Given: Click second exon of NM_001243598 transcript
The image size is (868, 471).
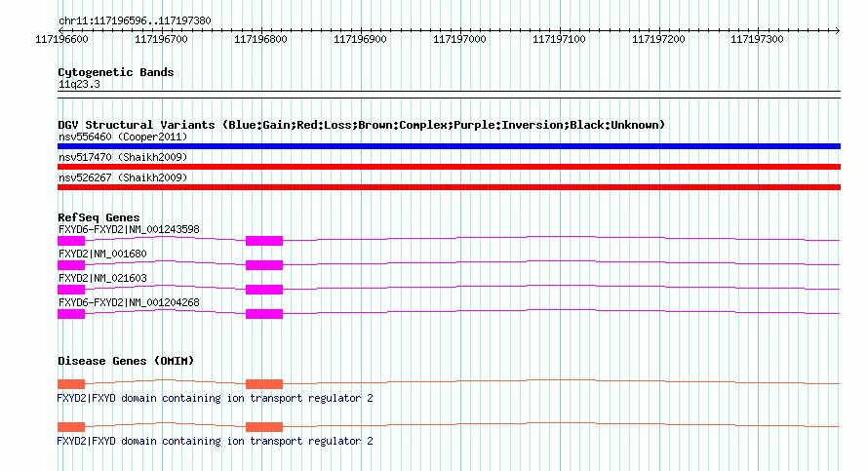Looking at the screenshot, I should pos(264,240).
